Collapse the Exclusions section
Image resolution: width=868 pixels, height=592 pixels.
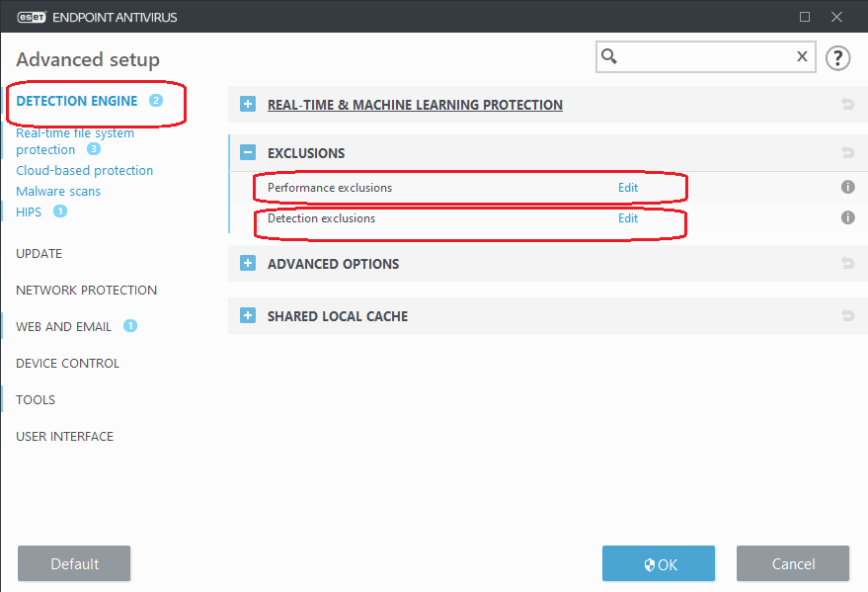pos(248,152)
